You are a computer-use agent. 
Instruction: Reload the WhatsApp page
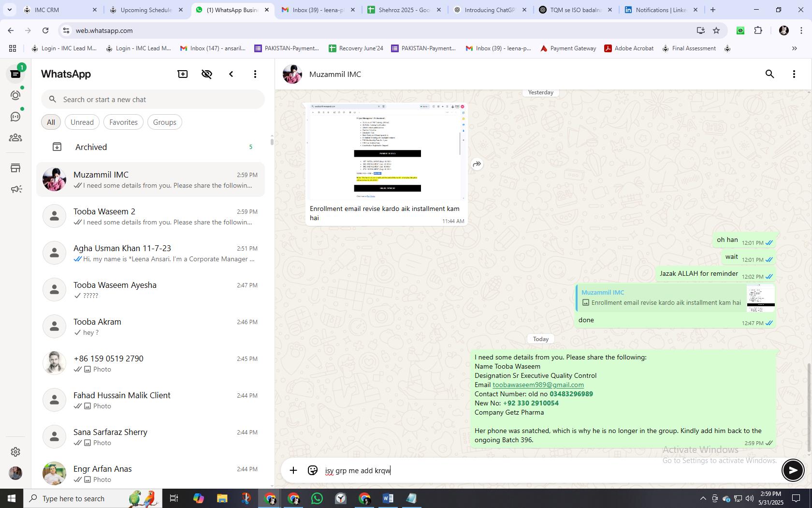[x=45, y=30]
